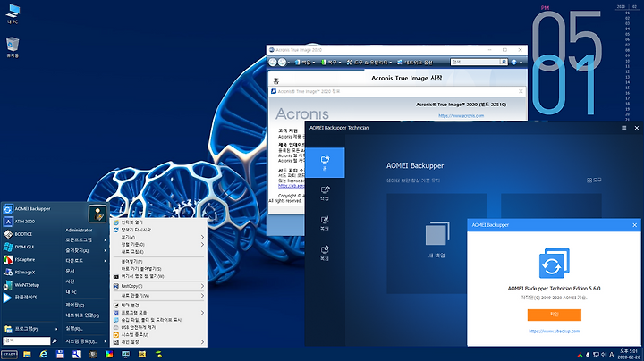This screenshot has height=361, width=644.
Task: Open file explorer folder taskbar icon
Action: point(27,355)
